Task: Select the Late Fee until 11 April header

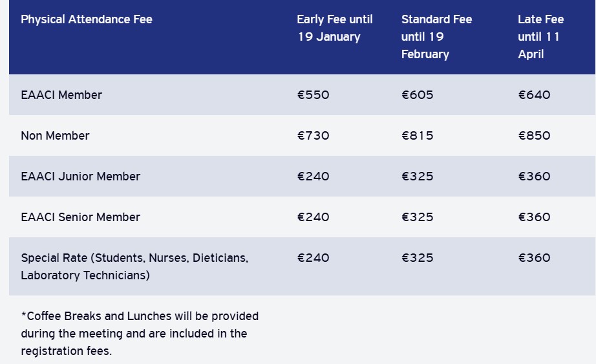Action: (540, 37)
